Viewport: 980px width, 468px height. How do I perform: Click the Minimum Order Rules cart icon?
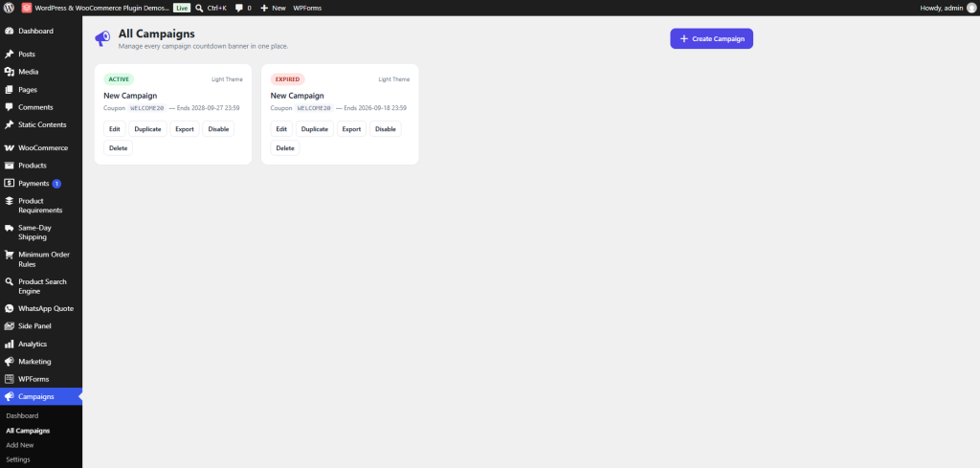pyautogui.click(x=9, y=255)
